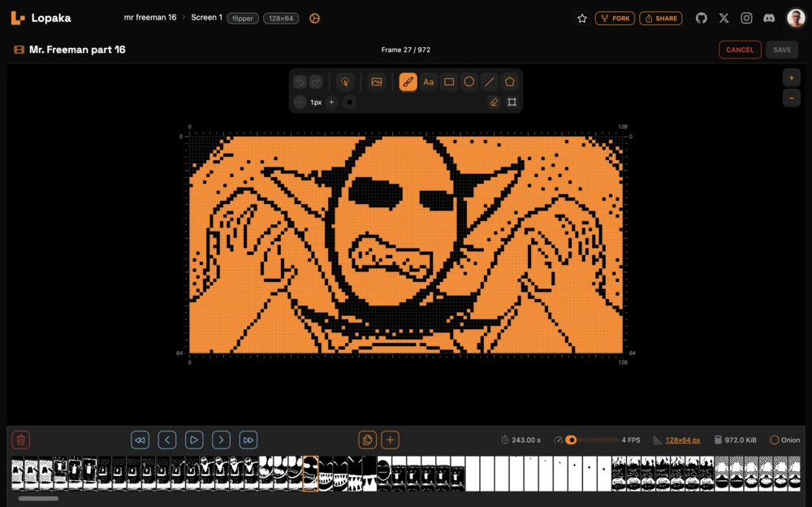Click the film strip animation icon
Viewport: 812px width, 507px height.
pos(19,50)
